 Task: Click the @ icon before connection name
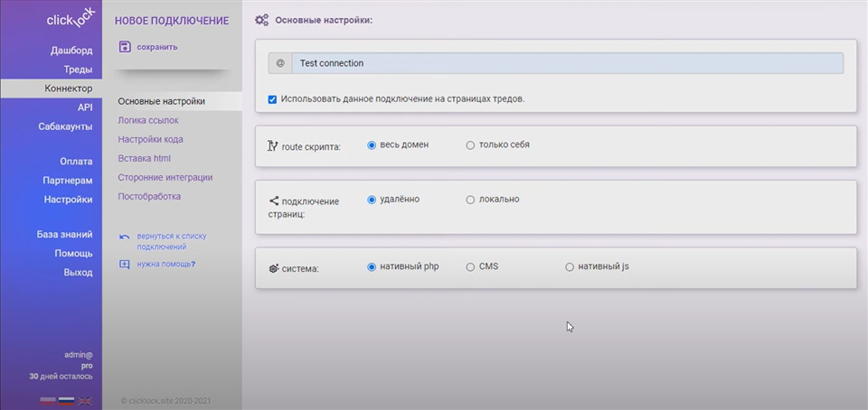point(279,63)
